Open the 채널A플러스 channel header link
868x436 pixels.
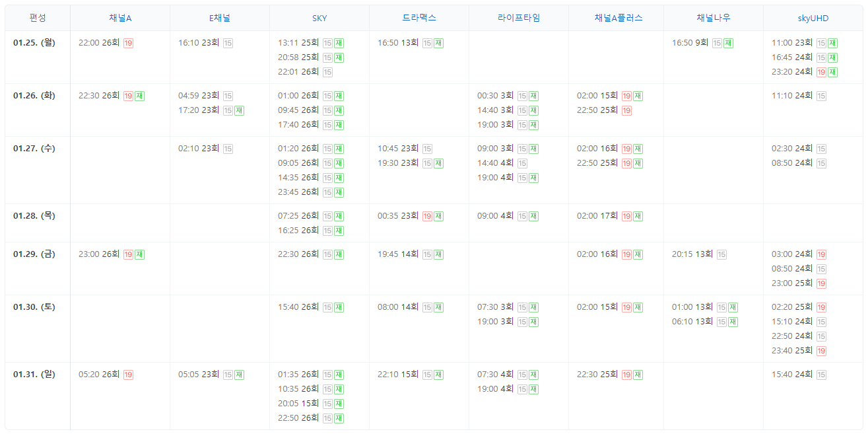[618, 18]
